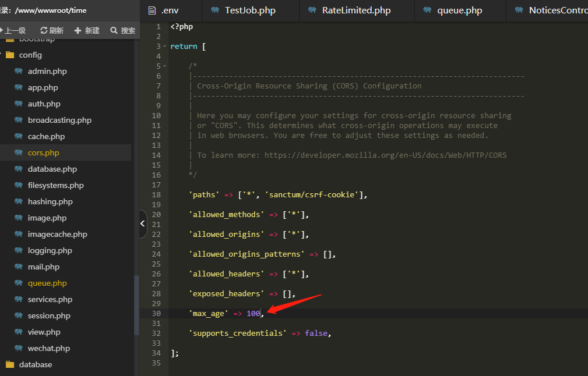
Task: Click the file icon on .env tab
Action: (152, 10)
